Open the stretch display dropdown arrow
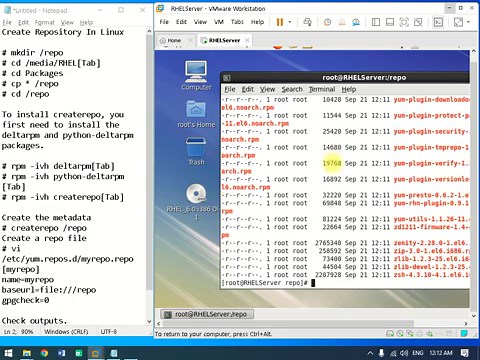This screenshot has width=480, height=360. click(x=468, y=22)
